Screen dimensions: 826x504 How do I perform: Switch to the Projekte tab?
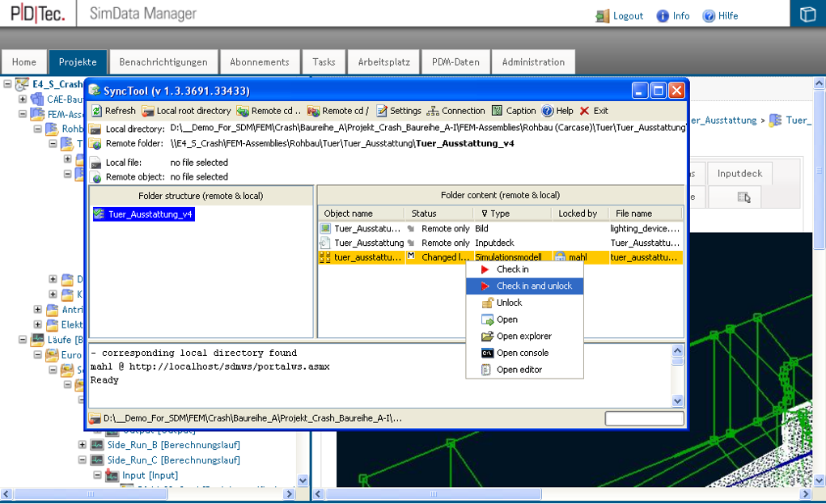pyautogui.click(x=78, y=62)
